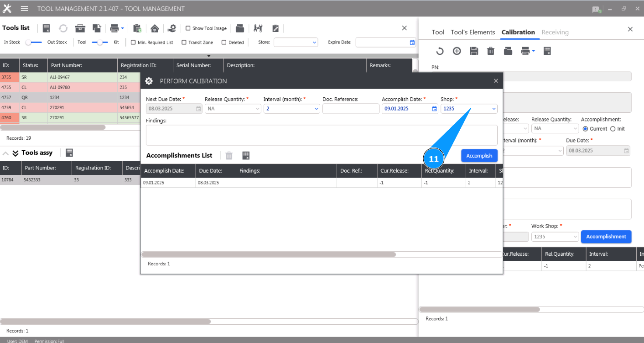Screen dimensions: 644x343
Task: Open the folder icon in Calibration panel
Action: click(x=508, y=51)
